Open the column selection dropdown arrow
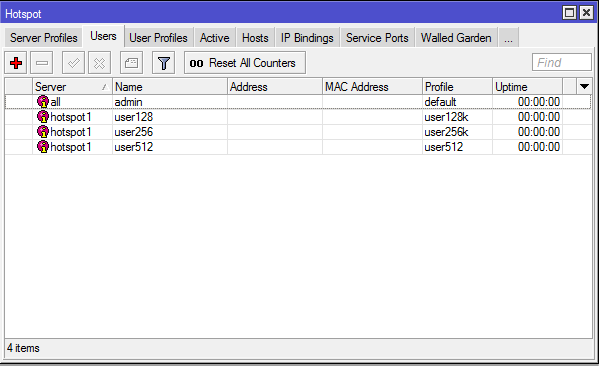Image resolution: width=599 pixels, height=366 pixels. (584, 87)
